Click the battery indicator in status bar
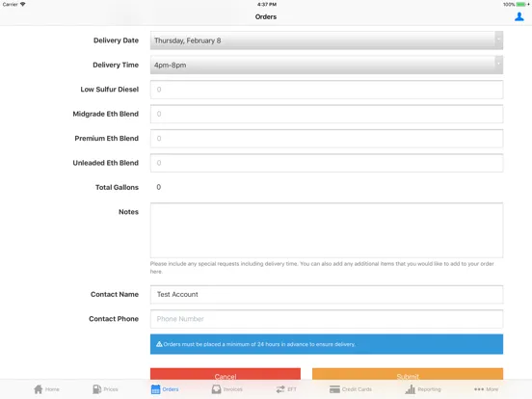 pyautogui.click(x=520, y=5)
